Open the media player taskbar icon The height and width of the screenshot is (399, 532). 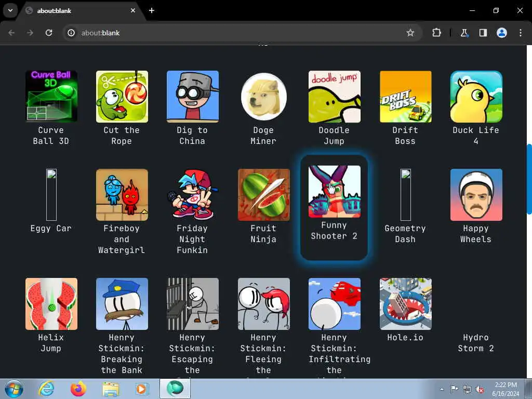click(x=142, y=389)
